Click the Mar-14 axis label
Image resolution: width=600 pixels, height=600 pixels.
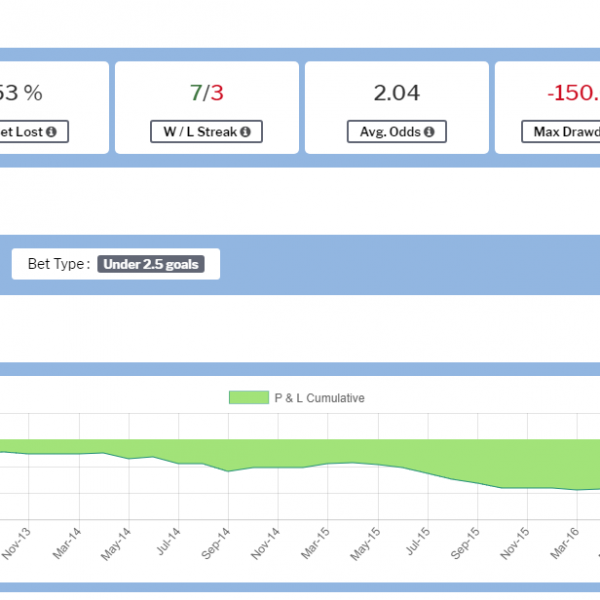click(67, 543)
